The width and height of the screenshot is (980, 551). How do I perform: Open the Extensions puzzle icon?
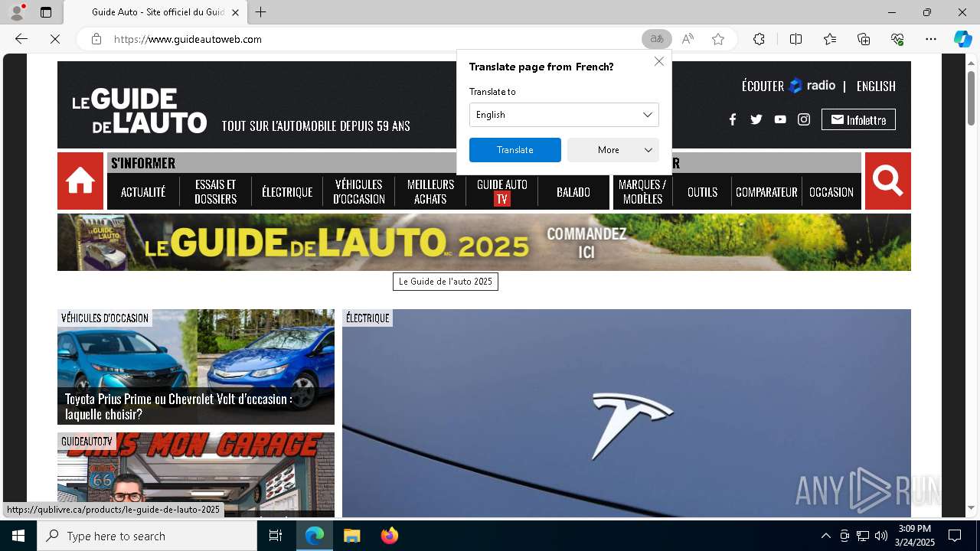759,39
